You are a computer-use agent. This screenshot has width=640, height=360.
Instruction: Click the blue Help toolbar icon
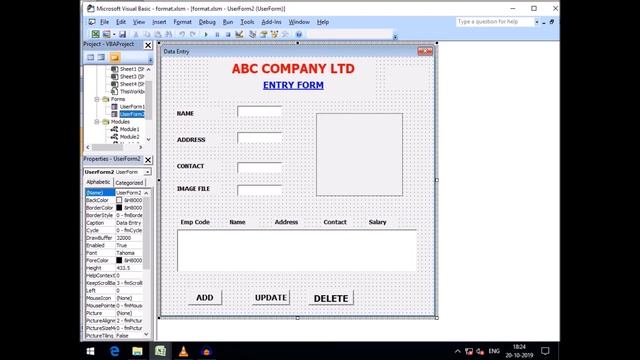[299, 34]
